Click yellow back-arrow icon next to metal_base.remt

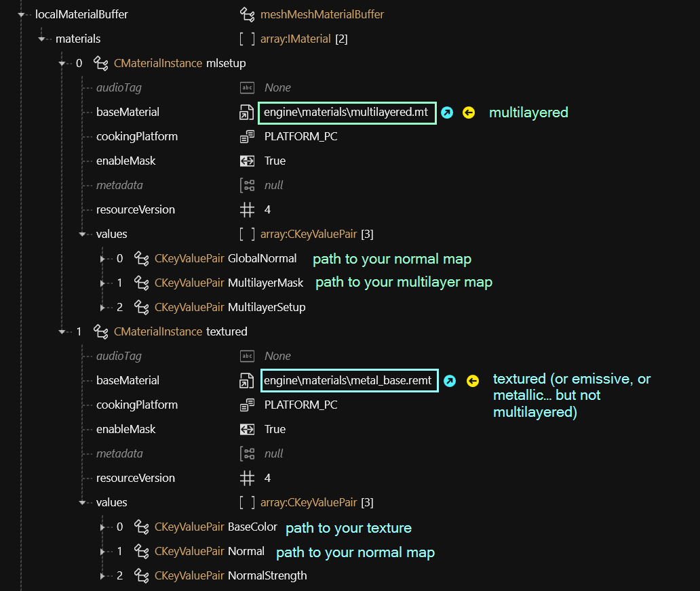click(x=472, y=381)
